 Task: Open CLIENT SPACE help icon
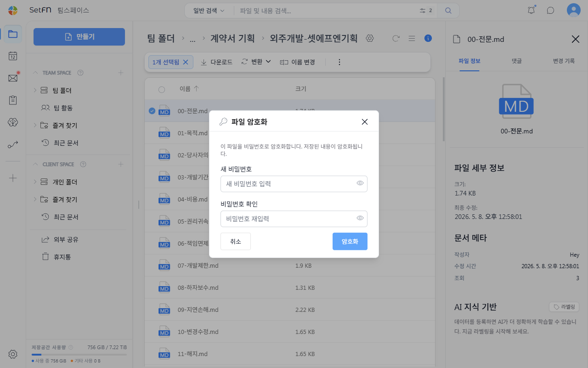[83, 164]
